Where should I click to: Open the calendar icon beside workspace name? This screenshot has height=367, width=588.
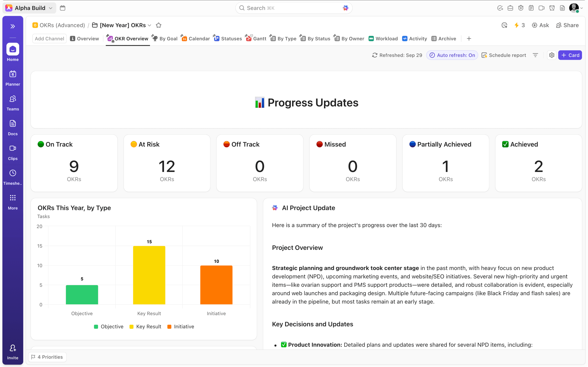(x=62, y=8)
